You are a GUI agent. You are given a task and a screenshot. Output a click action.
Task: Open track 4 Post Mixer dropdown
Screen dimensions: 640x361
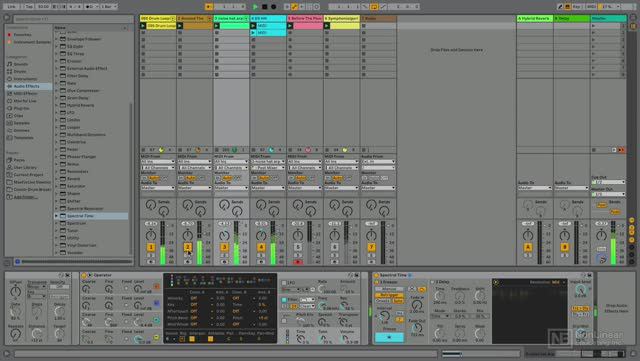[268, 167]
